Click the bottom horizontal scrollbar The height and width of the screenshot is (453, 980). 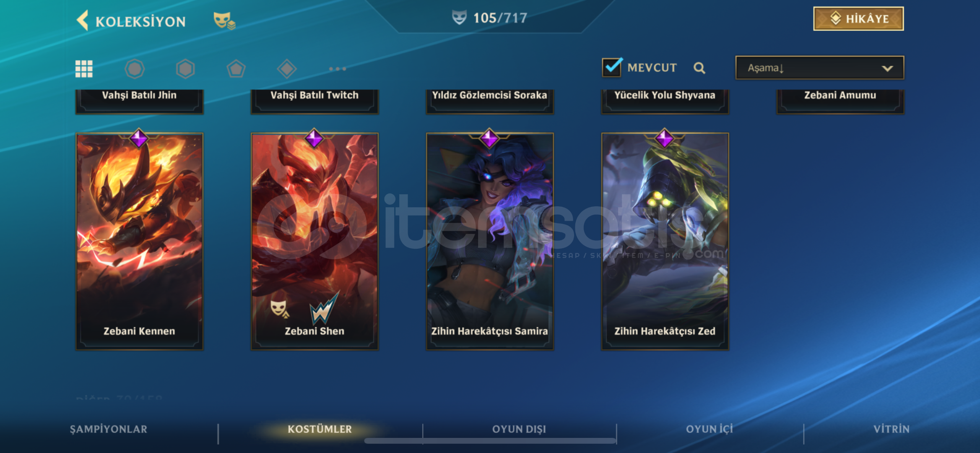click(x=490, y=440)
